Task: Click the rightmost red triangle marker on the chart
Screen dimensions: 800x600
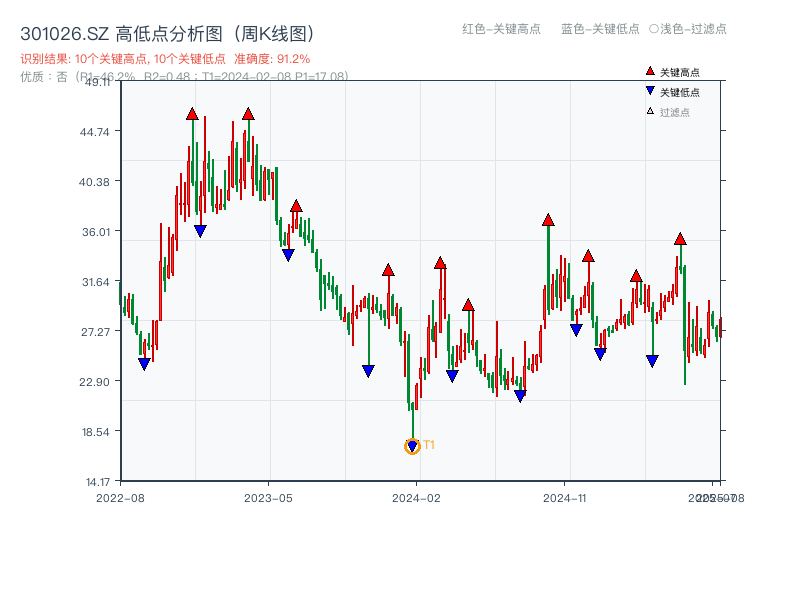Action: click(x=681, y=239)
